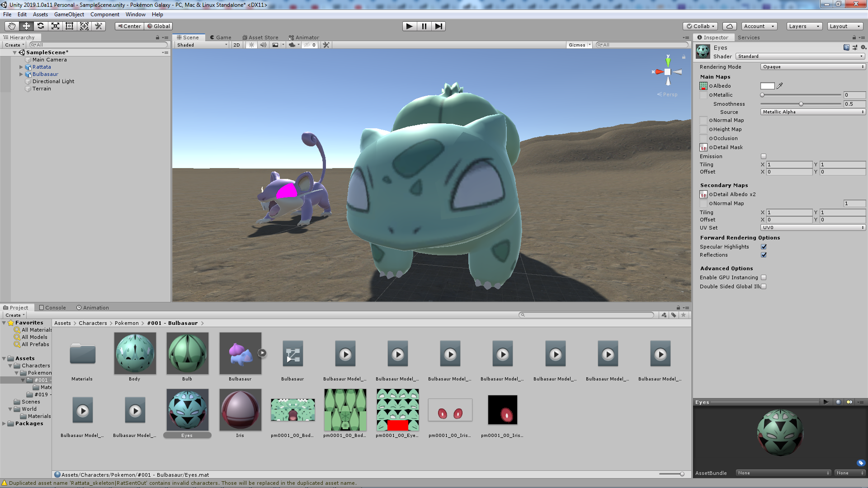
Task: Toggle 2D scene view mode
Action: click(x=236, y=45)
